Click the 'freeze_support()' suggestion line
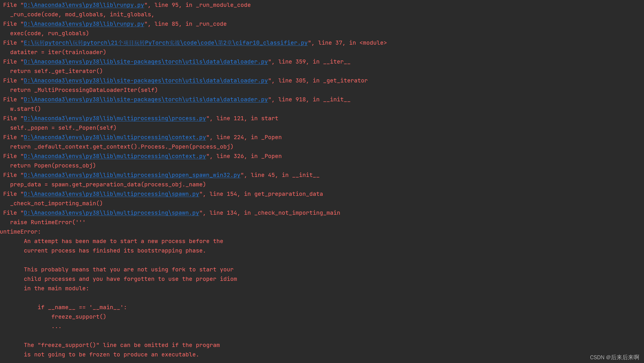This screenshot has width=644, height=363. tap(79, 317)
